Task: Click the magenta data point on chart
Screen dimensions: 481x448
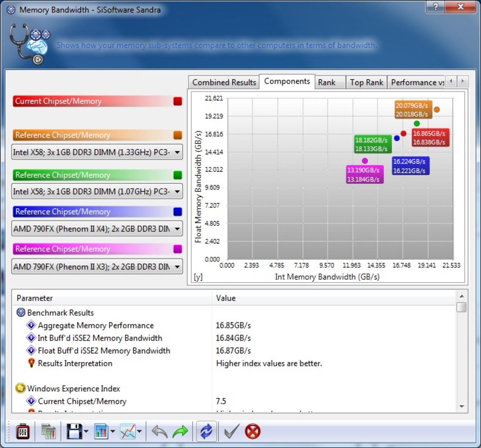Action: point(365,160)
